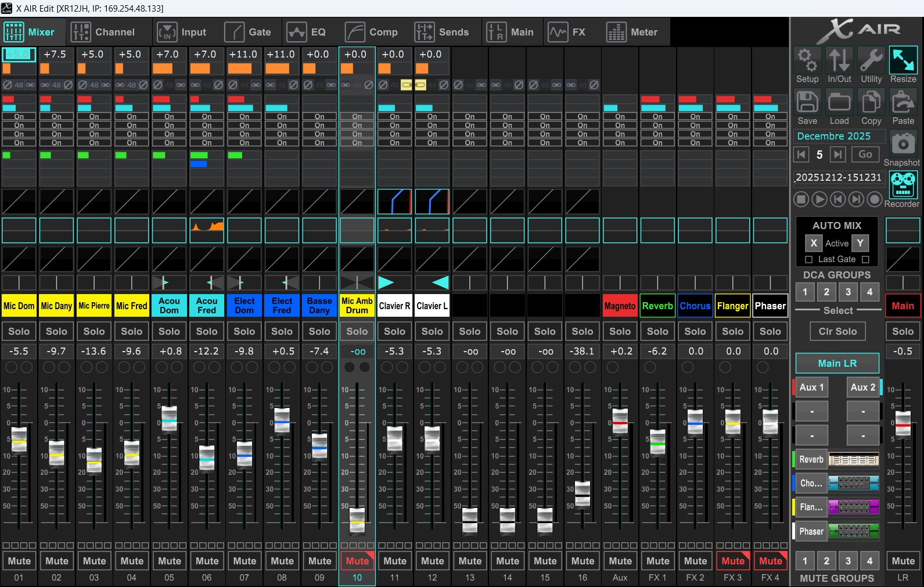
Task: Click the Clr Solo button
Action: (837, 331)
